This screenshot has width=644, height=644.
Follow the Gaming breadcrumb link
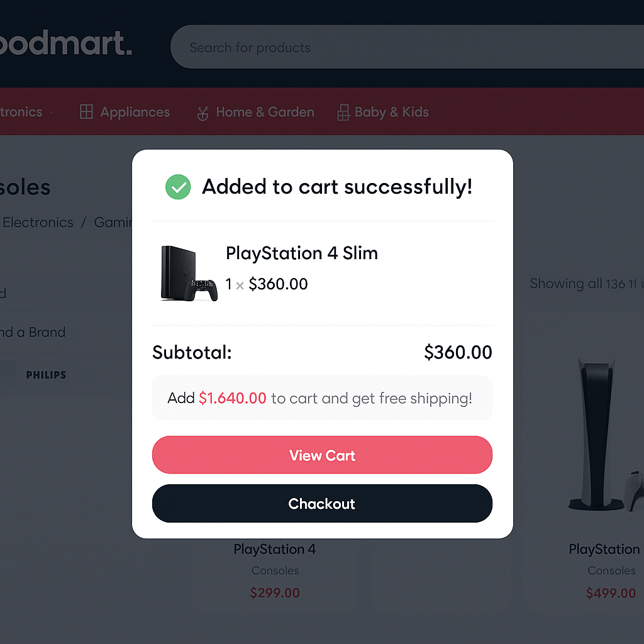(x=113, y=223)
